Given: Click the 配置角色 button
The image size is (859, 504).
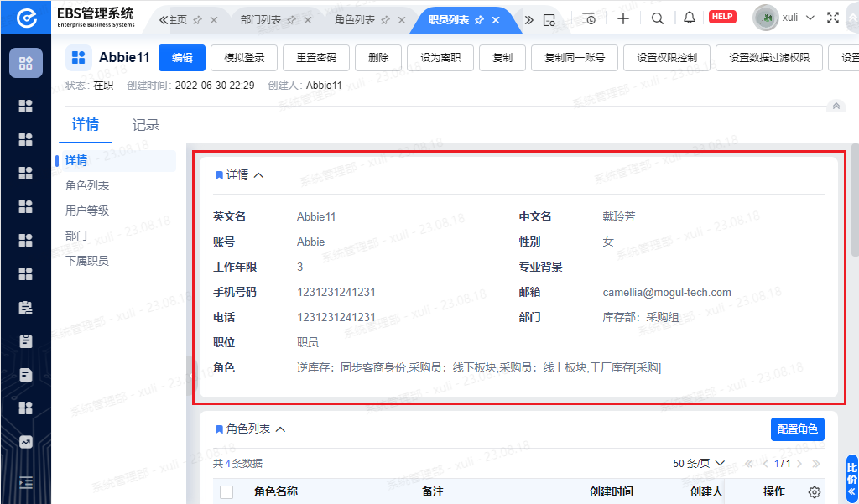Looking at the screenshot, I should (x=798, y=429).
